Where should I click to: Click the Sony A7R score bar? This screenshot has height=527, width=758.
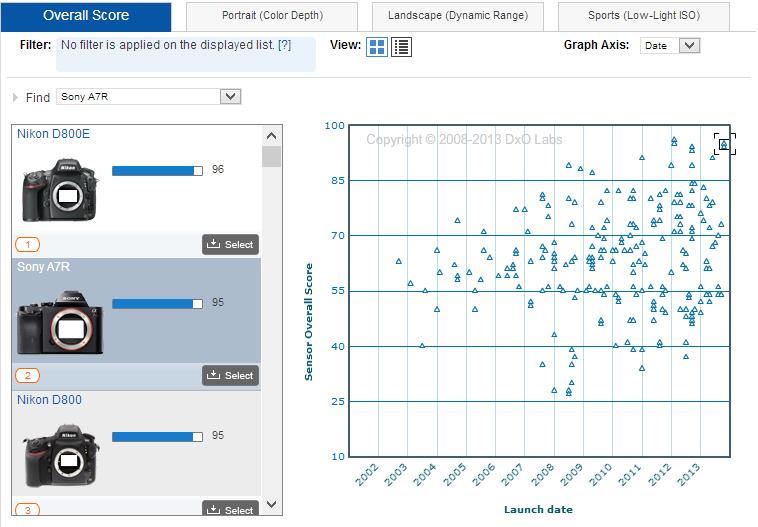(x=157, y=303)
